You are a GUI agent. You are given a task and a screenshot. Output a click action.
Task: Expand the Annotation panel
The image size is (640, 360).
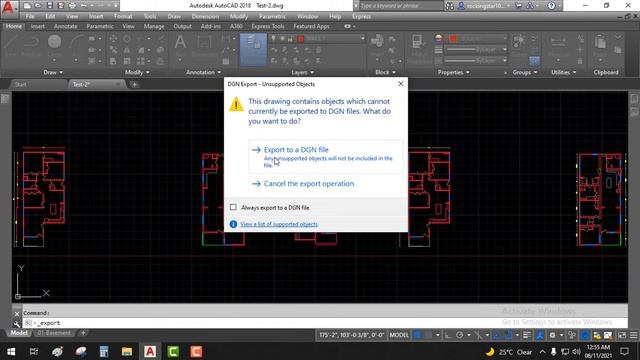(x=203, y=72)
